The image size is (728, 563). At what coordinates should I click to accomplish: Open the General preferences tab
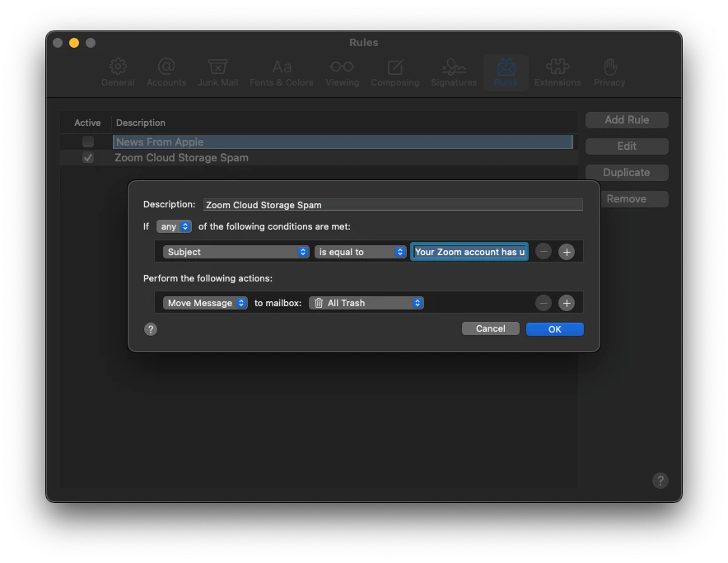pos(118,72)
